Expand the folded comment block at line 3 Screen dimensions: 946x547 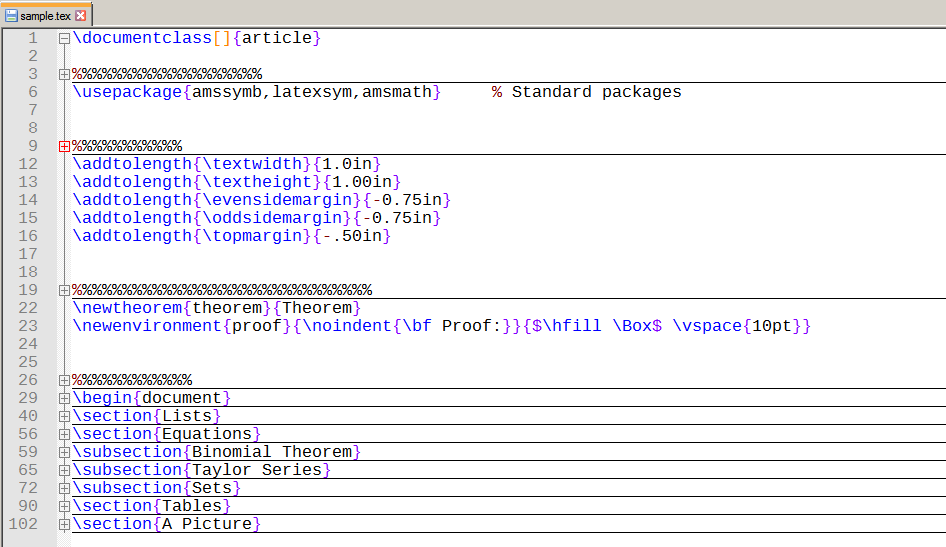click(64, 75)
